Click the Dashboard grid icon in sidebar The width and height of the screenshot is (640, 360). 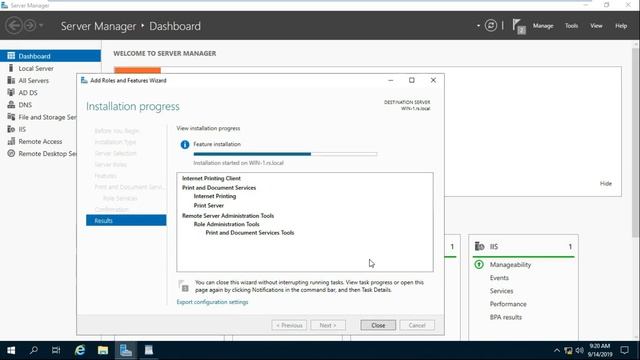(x=11, y=56)
